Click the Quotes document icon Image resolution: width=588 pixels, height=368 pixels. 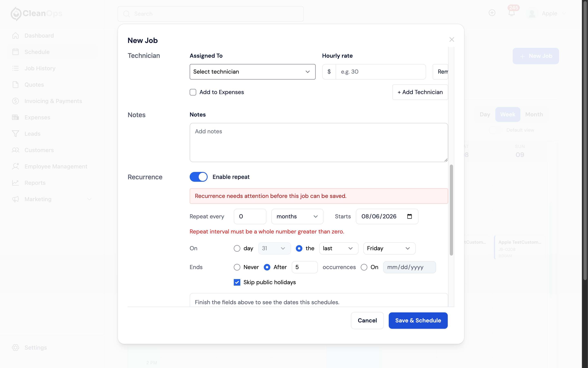pyautogui.click(x=16, y=84)
